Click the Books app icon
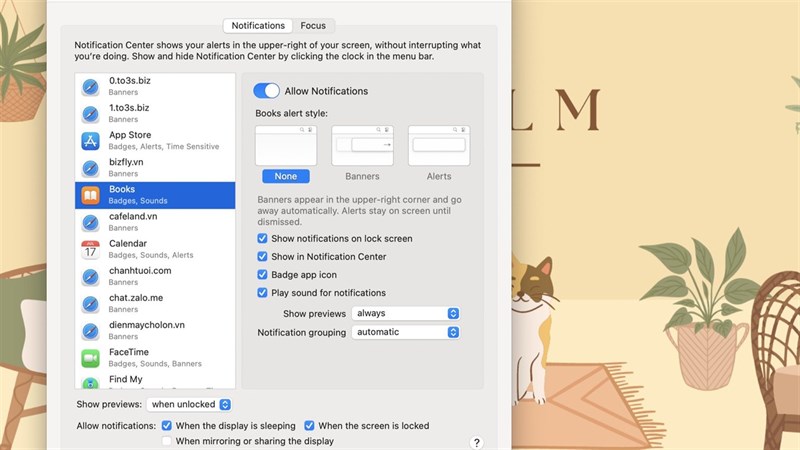 [x=90, y=195]
